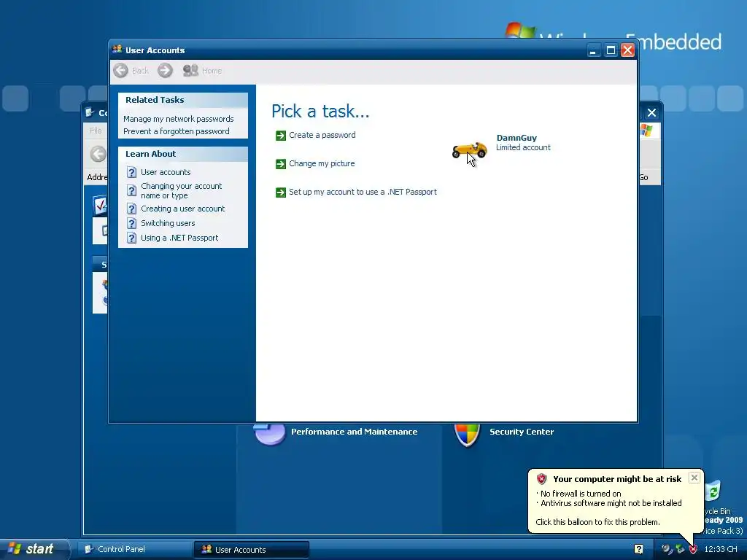Click the green arrow beside Create a password
This screenshot has width=747, height=560.
(x=281, y=136)
